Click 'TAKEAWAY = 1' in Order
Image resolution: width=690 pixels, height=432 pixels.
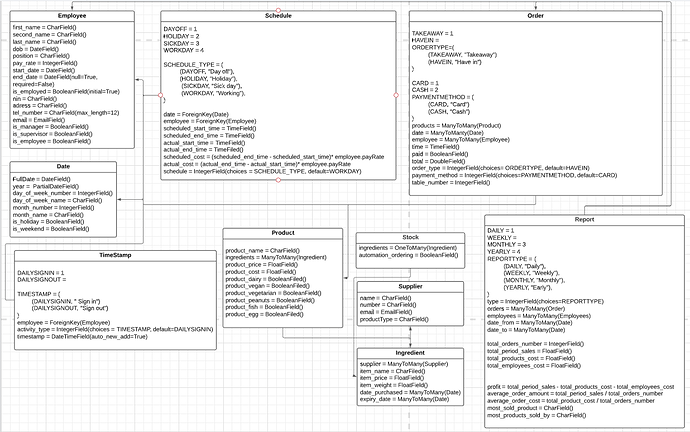(433, 34)
